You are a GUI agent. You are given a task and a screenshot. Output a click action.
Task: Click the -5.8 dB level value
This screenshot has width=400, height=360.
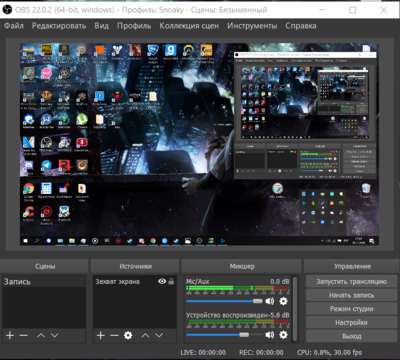(279, 315)
